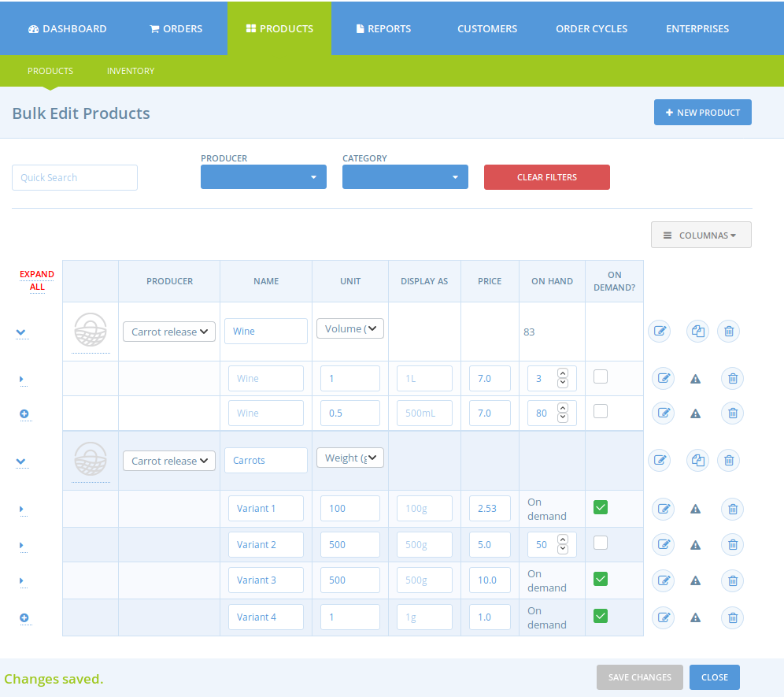The height and width of the screenshot is (697, 784).
Task: Click the Clear Filters button
Action: click(x=546, y=177)
